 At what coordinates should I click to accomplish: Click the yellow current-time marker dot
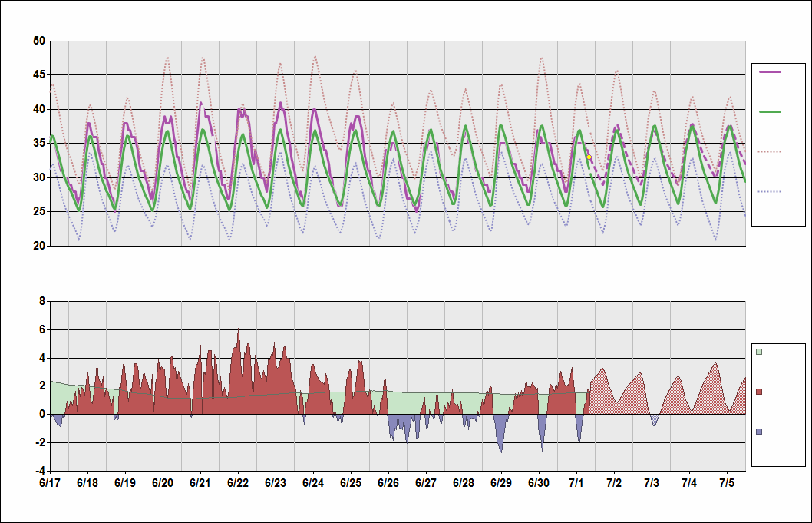tap(589, 157)
